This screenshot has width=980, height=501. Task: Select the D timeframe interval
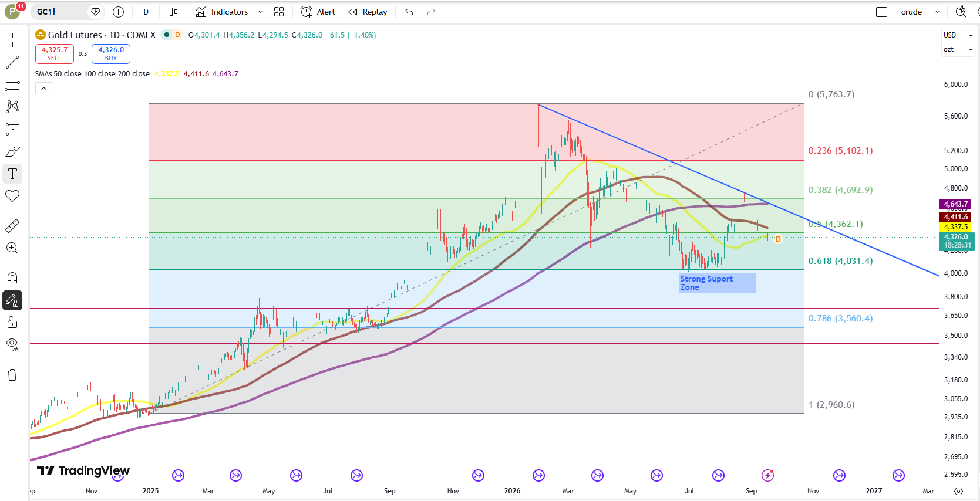146,12
